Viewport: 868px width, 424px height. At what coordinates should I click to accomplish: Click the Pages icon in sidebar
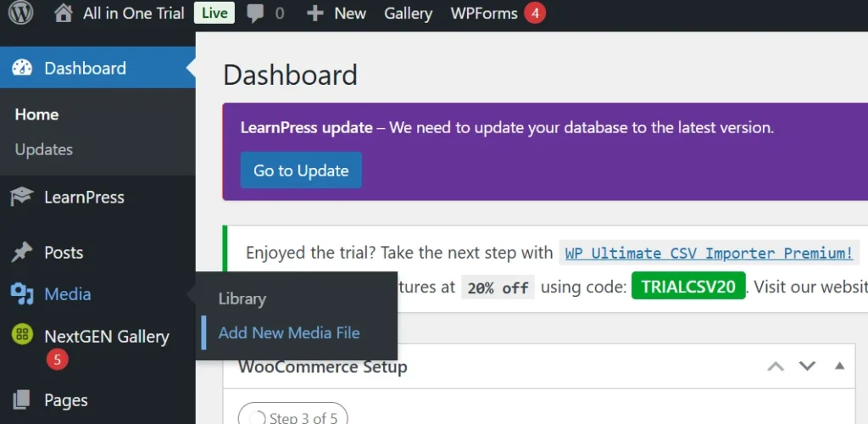[22, 400]
